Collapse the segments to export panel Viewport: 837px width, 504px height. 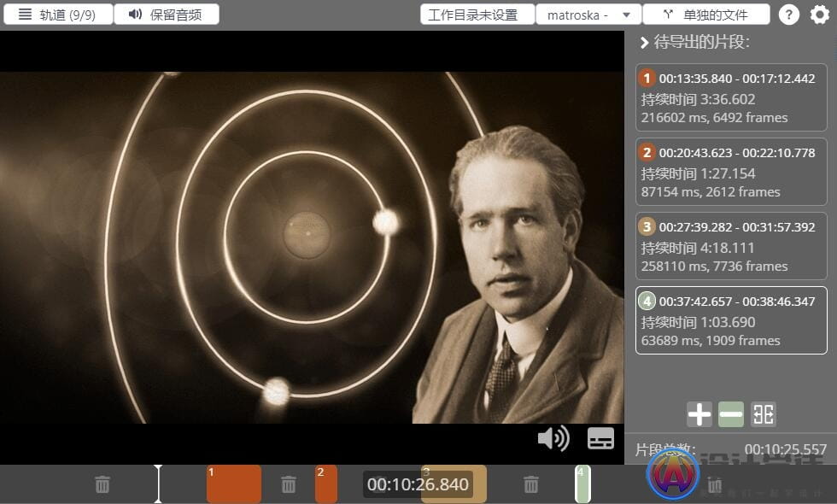tap(644, 42)
